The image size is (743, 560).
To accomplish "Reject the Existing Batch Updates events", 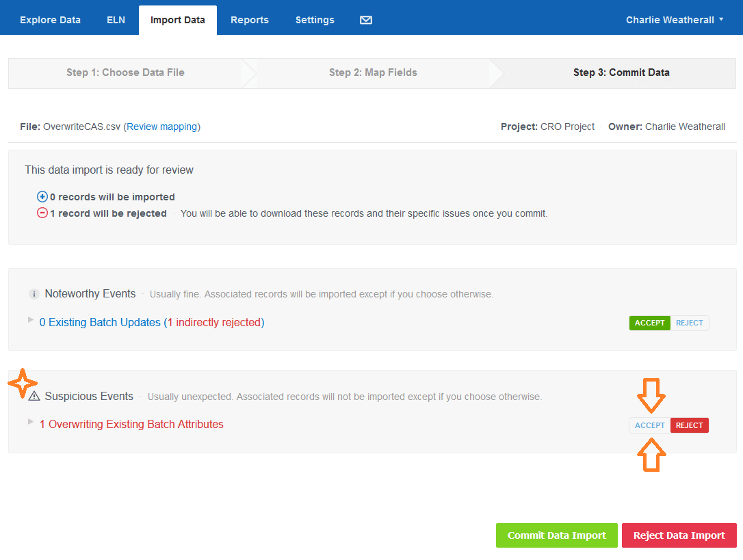I will [690, 323].
